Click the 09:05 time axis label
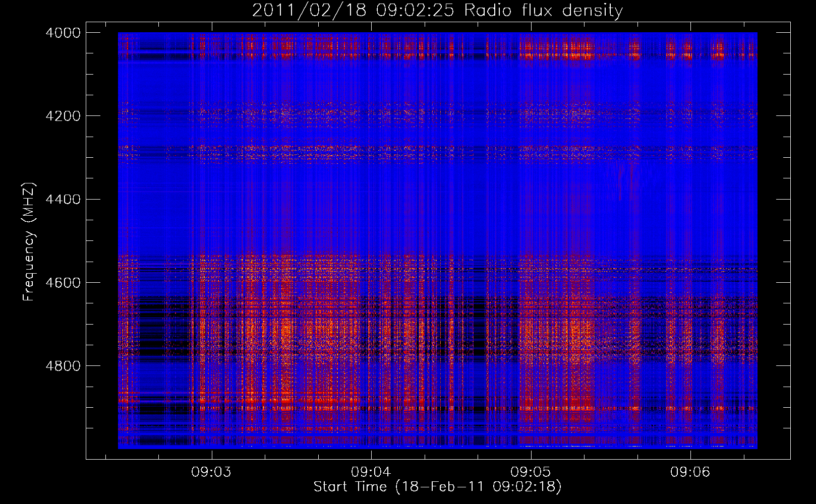816x504 pixels. click(x=531, y=472)
